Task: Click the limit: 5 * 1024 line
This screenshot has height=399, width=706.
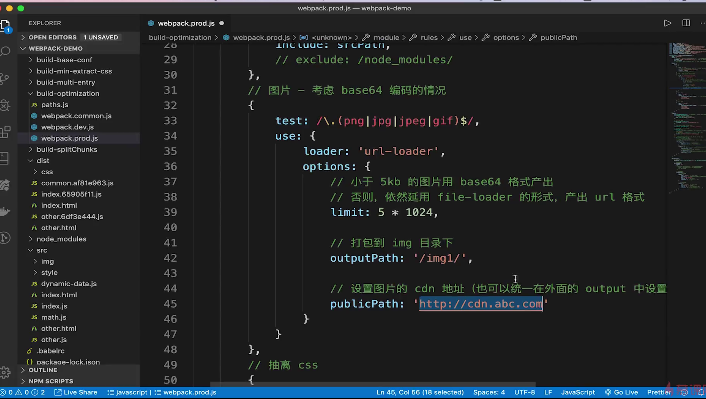Action: pos(384,213)
